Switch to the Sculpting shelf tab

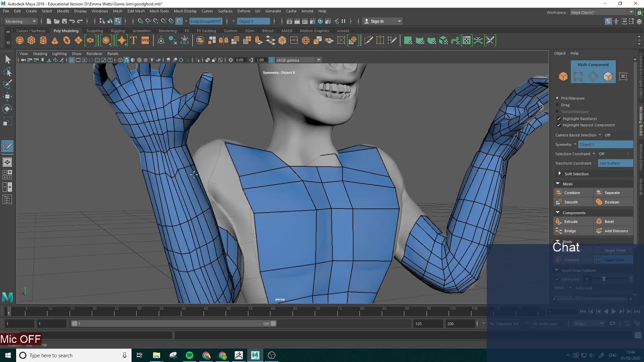[94, 31]
